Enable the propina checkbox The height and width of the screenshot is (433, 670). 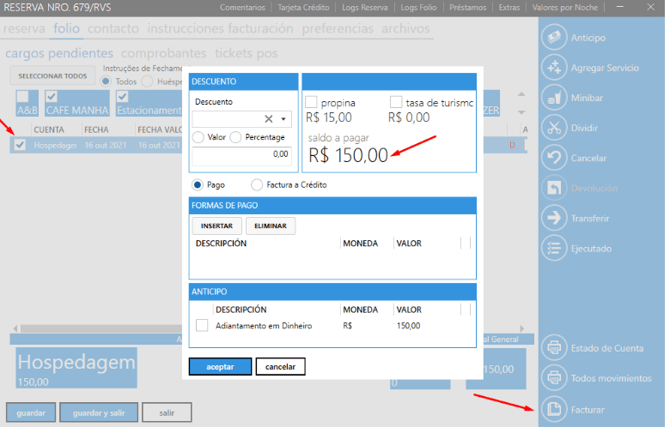(x=311, y=102)
